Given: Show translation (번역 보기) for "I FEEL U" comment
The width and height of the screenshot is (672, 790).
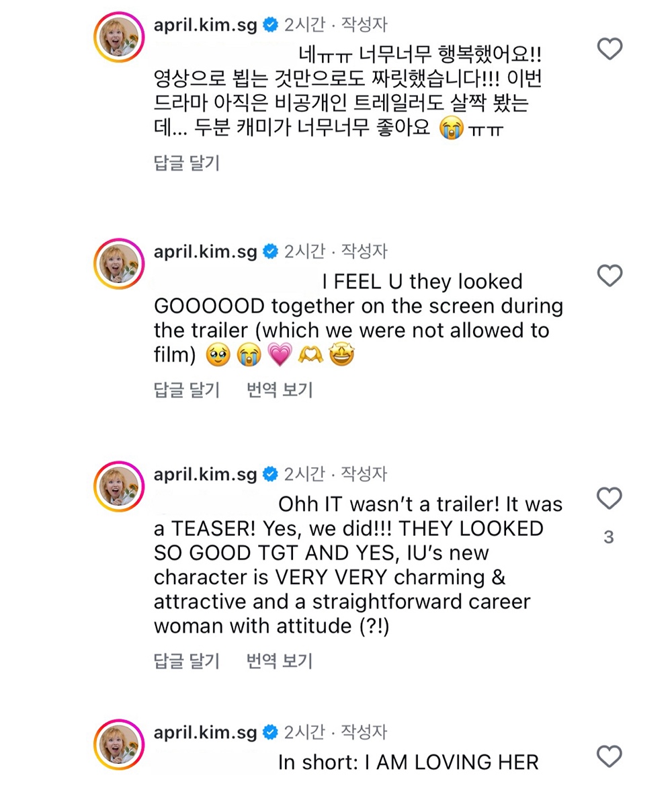Looking at the screenshot, I should [280, 389].
